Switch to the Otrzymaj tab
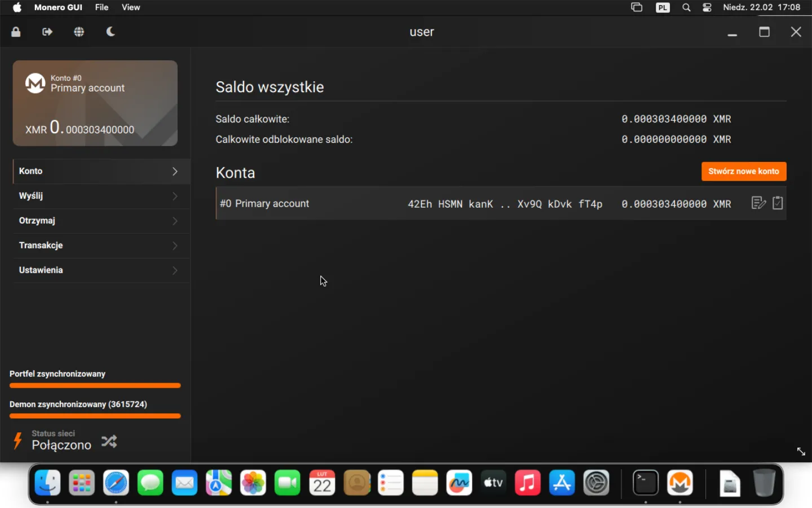812x508 pixels. 101,221
